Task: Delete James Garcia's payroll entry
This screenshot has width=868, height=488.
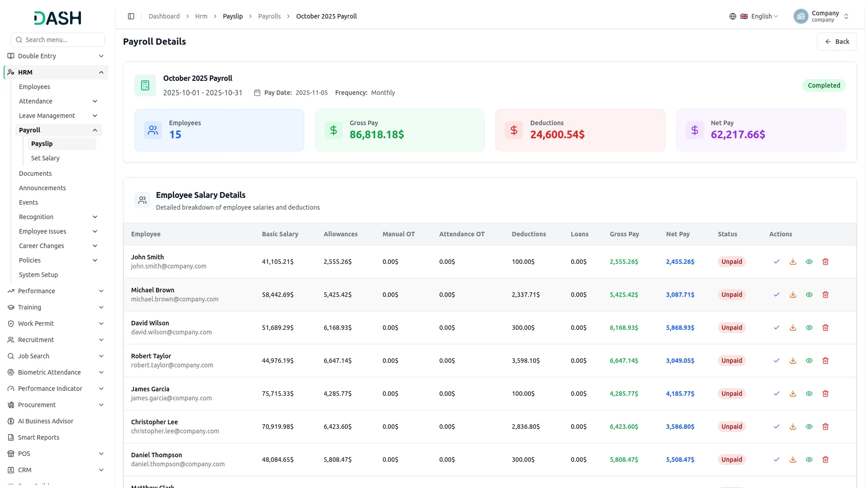Action: click(x=825, y=394)
